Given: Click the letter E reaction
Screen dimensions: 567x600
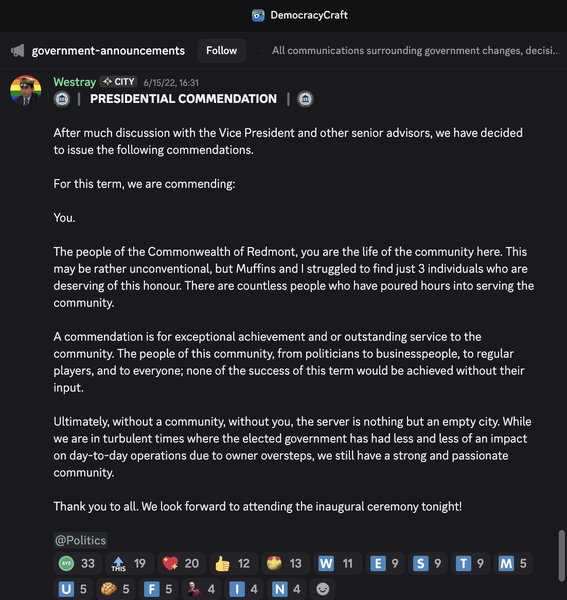Looking at the screenshot, I should coord(385,563).
